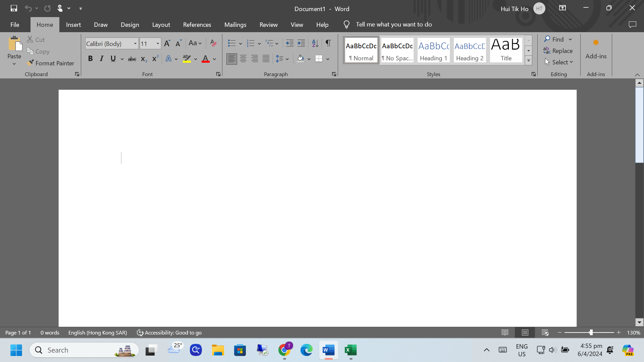The height and width of the screenshot is (362, 644).
Task: Click the Clear All Formatting icon
Action: tap(213, 43)
